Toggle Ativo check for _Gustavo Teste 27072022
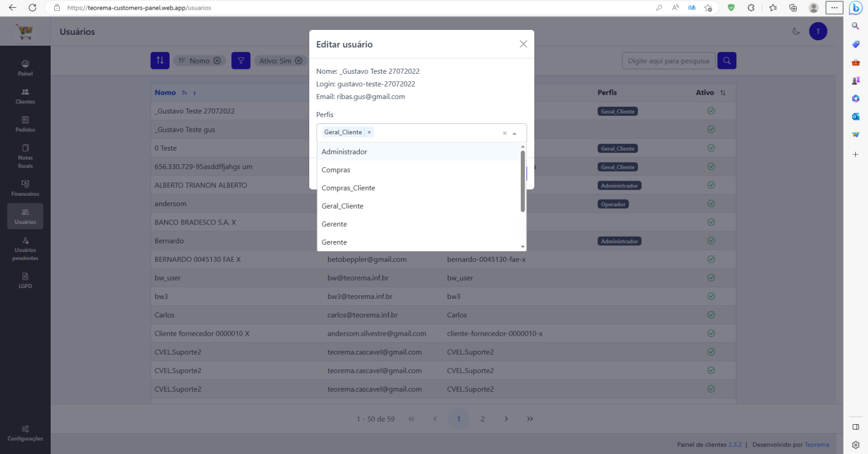 coord(711,111)
